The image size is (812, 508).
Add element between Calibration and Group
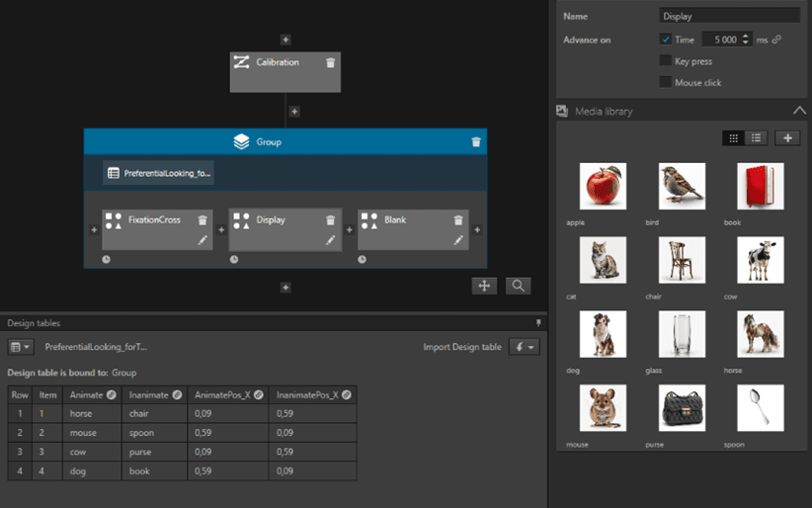click(x=294, y=112)
